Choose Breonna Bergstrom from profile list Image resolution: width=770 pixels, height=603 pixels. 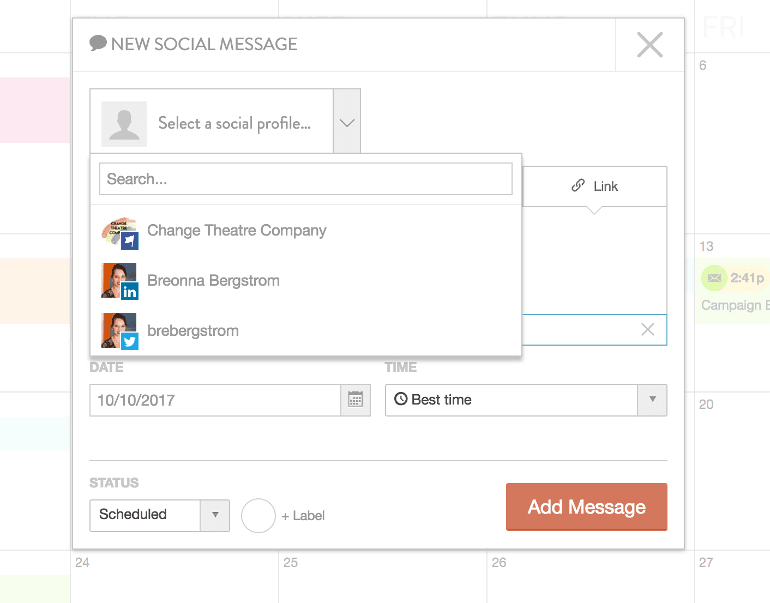[213, 281]
